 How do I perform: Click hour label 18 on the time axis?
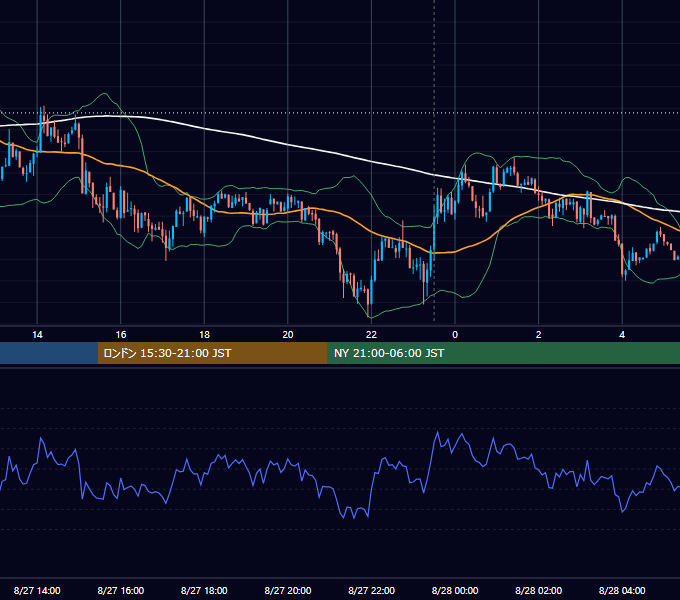click(204, 335)
